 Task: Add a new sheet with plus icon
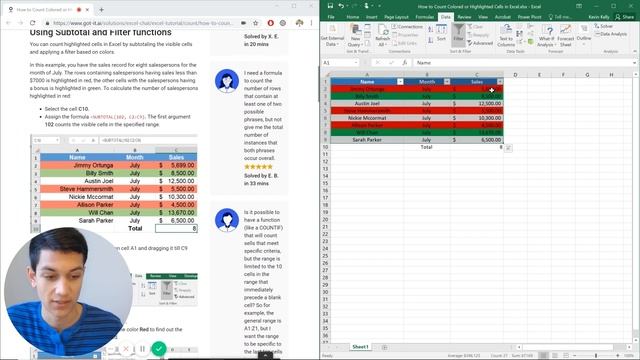point(384,347)
